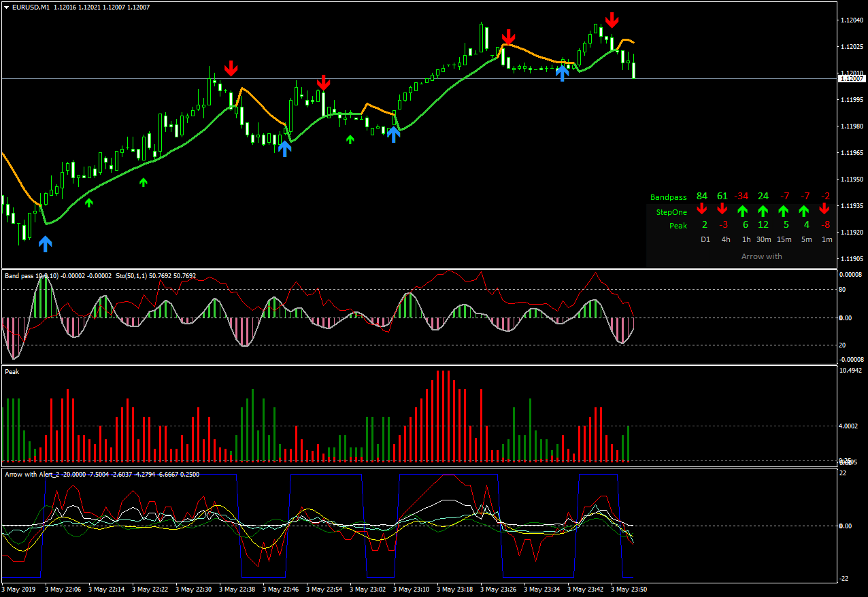Select the Bandpass value 84
The image size is (868, 597).
(702, 197)
